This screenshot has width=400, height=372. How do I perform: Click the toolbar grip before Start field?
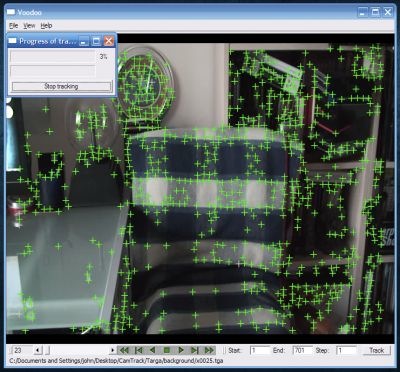[x=225, y=350]
